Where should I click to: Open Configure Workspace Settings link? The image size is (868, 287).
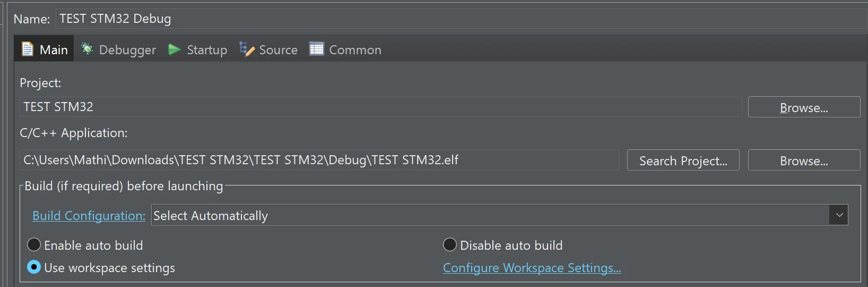[532, 267]
